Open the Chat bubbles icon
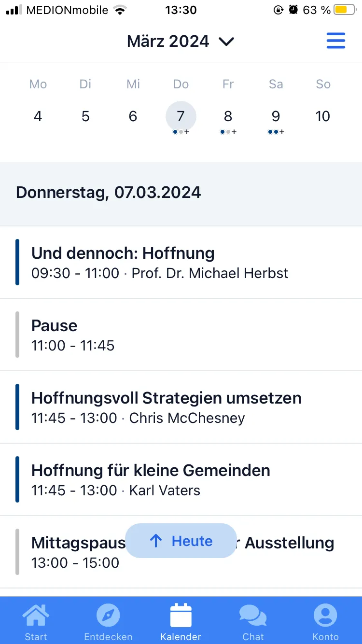The height and width of the screenshot is (644, 362). point(253,616)
